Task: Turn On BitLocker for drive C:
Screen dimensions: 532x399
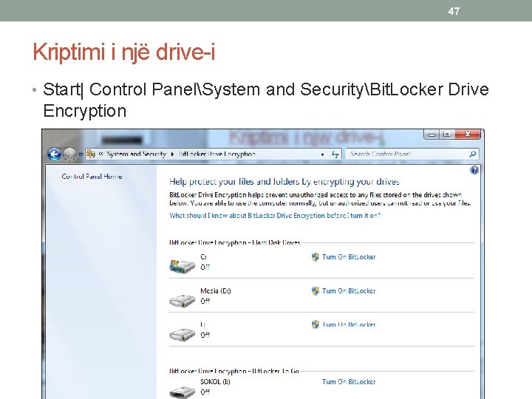Action: tap(349, 257)
